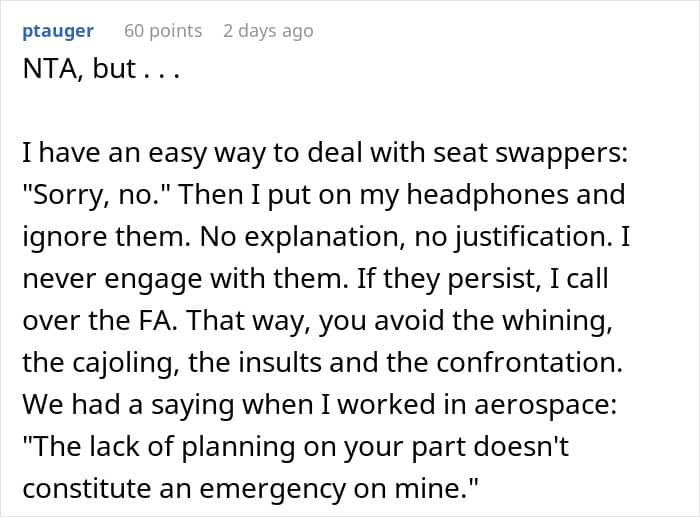Click the phrase 'constitute an emergency'
Screen dimensions: 700x517
click(184, 488)
